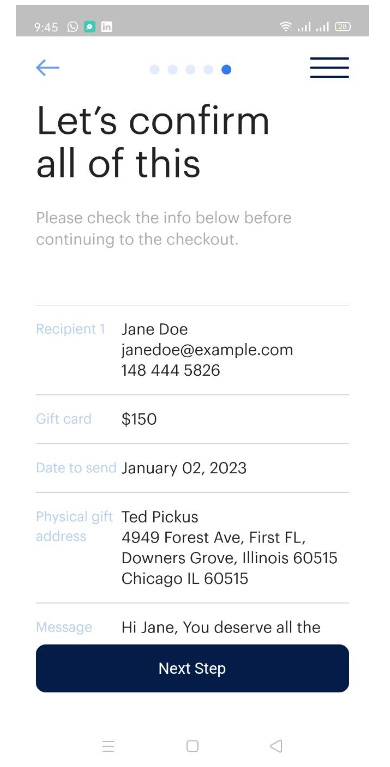Tap the Ted Pickus physical gift address
The height and width of the screenshot is (767, 390).
point(229,548)
